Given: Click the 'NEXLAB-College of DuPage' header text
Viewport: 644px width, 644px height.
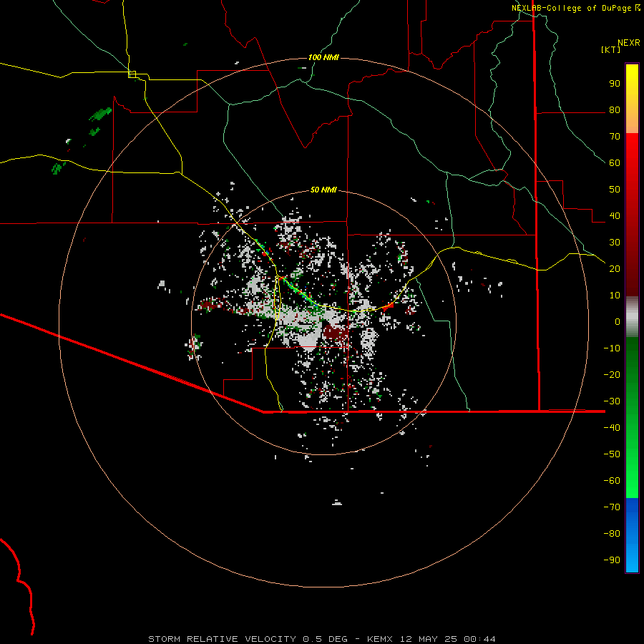Looking at the screenshot, I should (571, 8).
